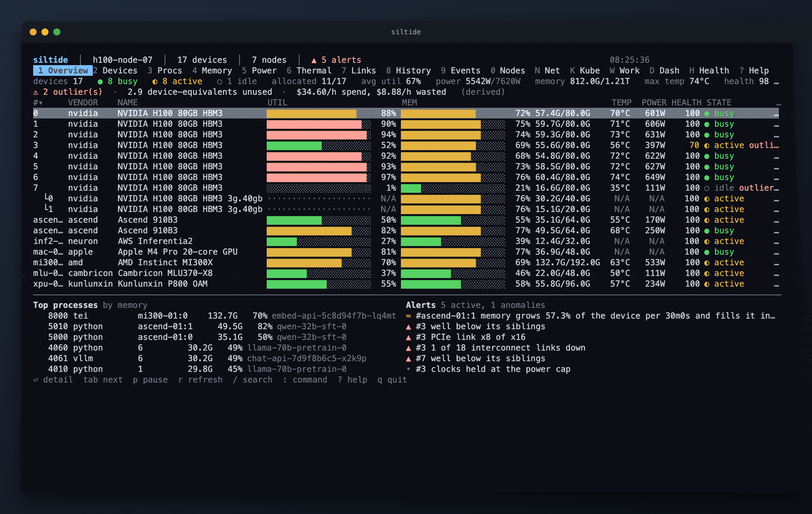Screen dimensions: 812x514
Task: Select the 4 Memory tab
Action: point(212,71)
